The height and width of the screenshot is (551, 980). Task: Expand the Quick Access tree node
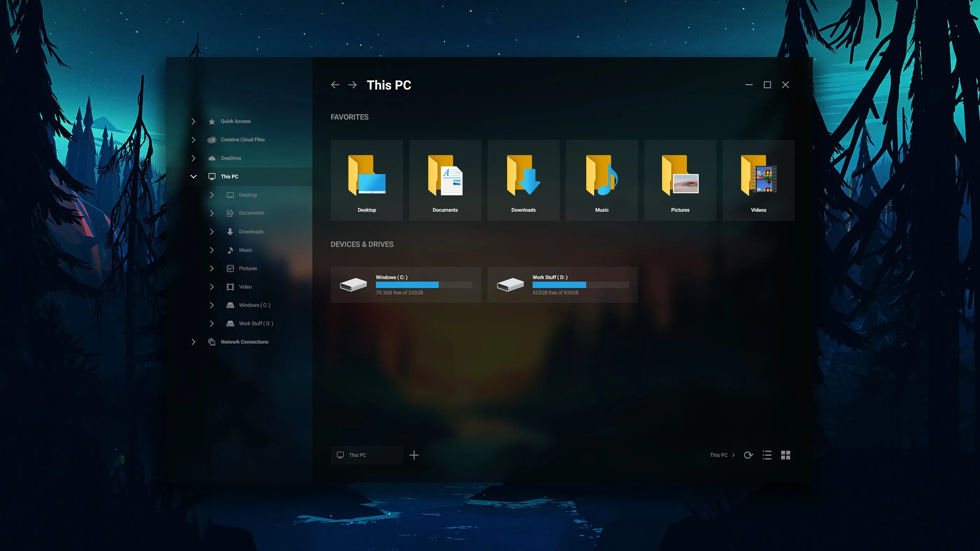tap(193, 121)
